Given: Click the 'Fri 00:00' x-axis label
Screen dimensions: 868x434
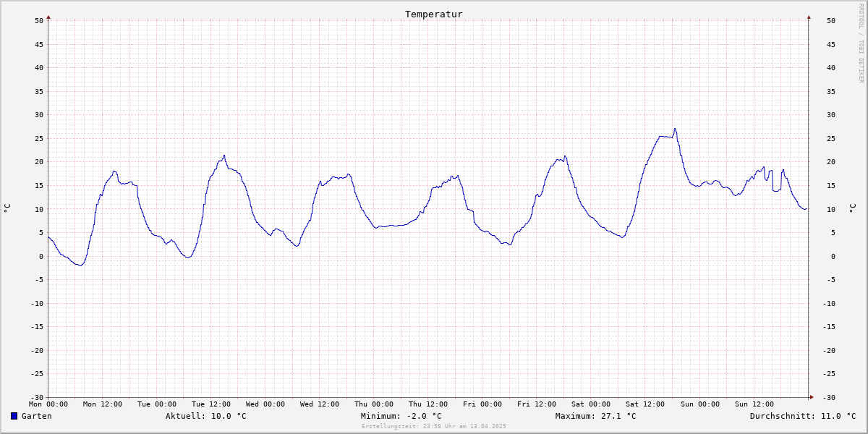Looking at the screenshot, I should point(482,404).
